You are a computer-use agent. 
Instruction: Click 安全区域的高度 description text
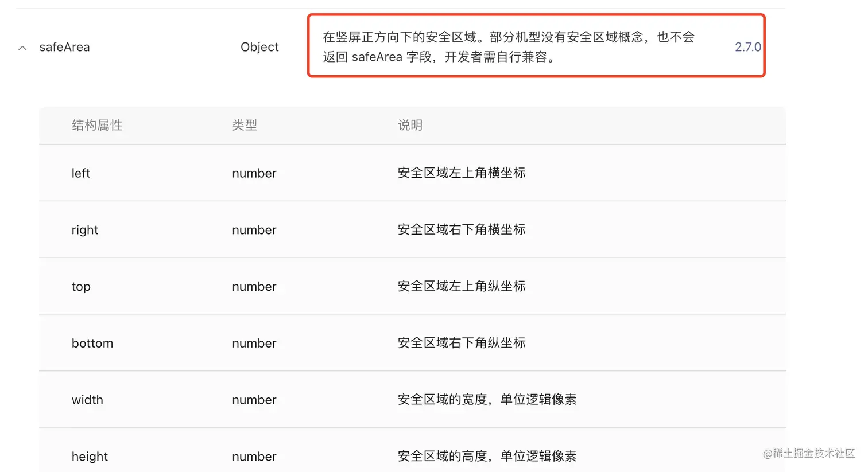pyautogui.click(x=487, y=456)
